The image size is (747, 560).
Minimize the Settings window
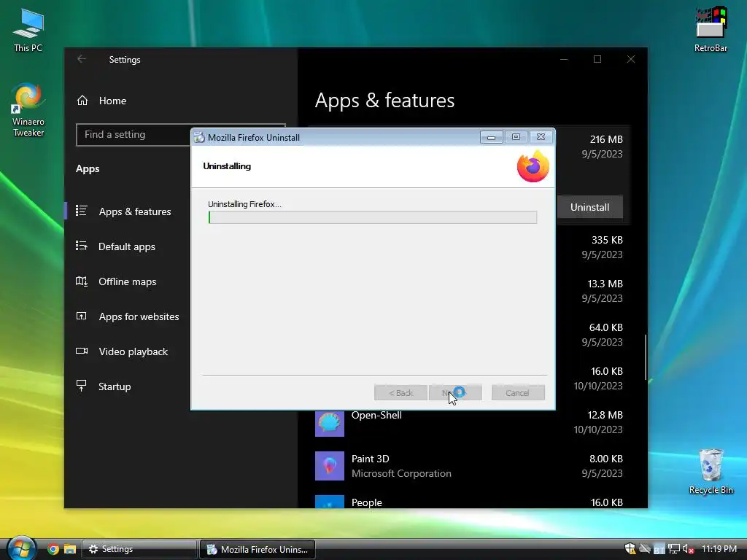point(564,59)
